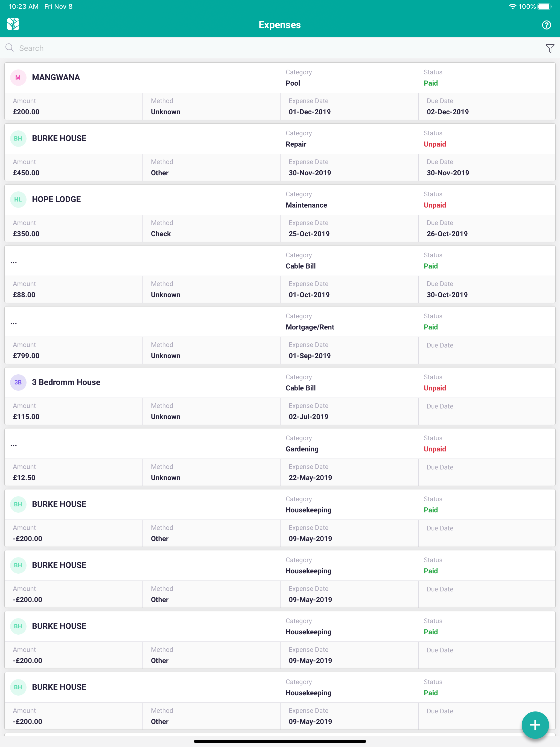This screenshot has width=560, height=747.
Task: Open BURKE HOUSE Repair expense of £450.00
Action: (x=280, y=152)
